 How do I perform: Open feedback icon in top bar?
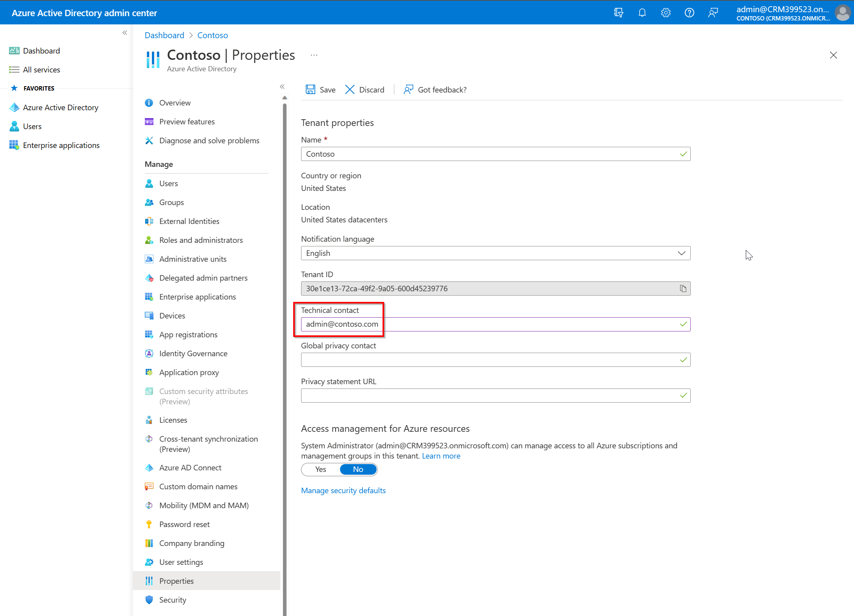tap(713, 13)
